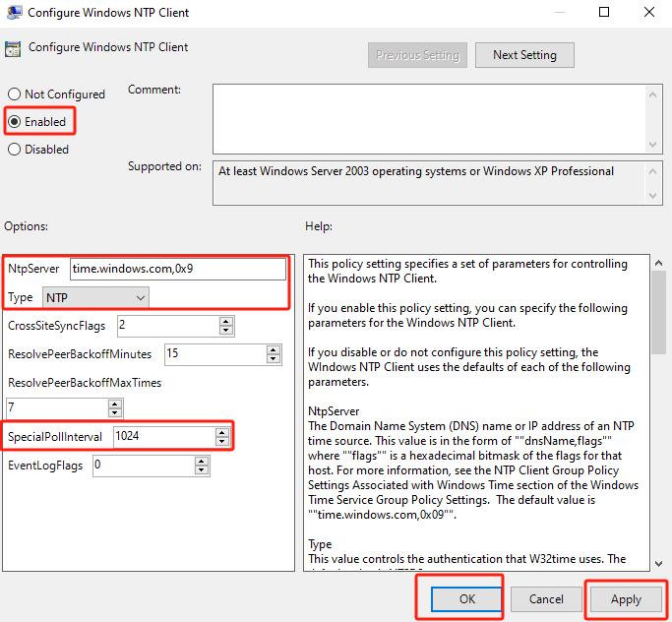Select the Enabled radio button
The image size is (672, 622).
pos(14,122)
